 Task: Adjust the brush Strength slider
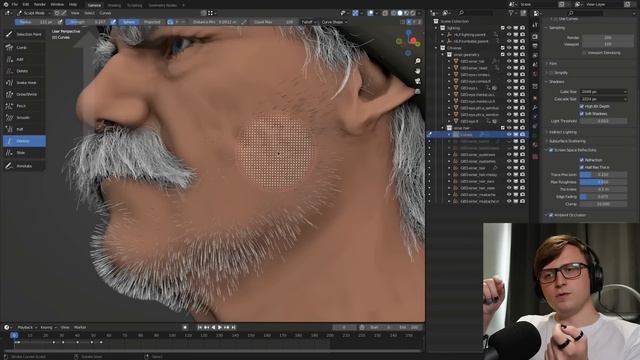point(88,22)
